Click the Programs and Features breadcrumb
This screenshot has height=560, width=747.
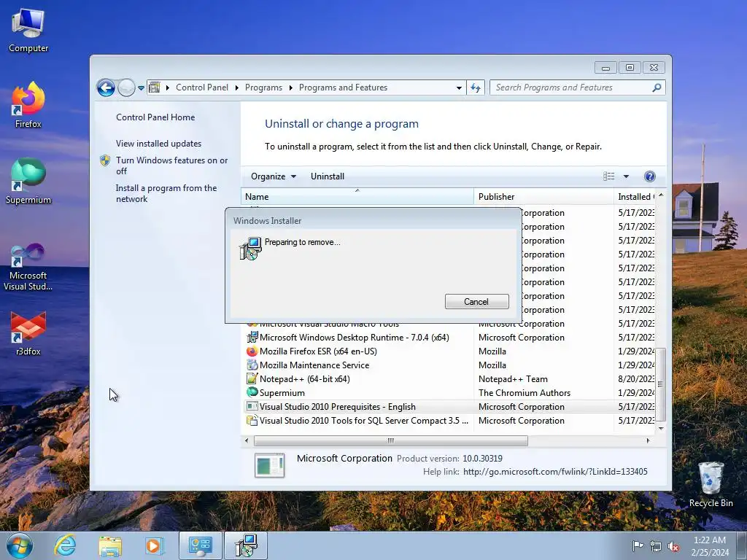343,87
